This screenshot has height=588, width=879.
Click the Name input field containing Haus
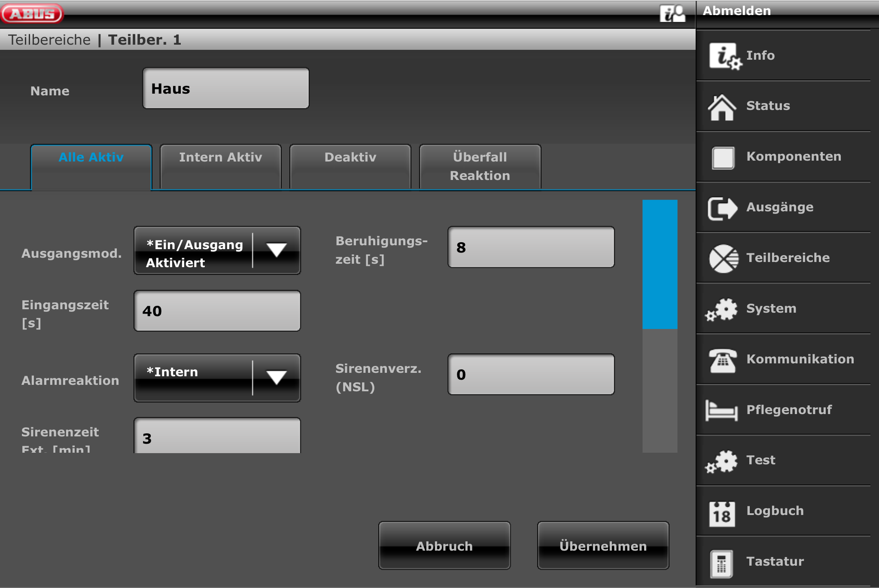[226, 88]
